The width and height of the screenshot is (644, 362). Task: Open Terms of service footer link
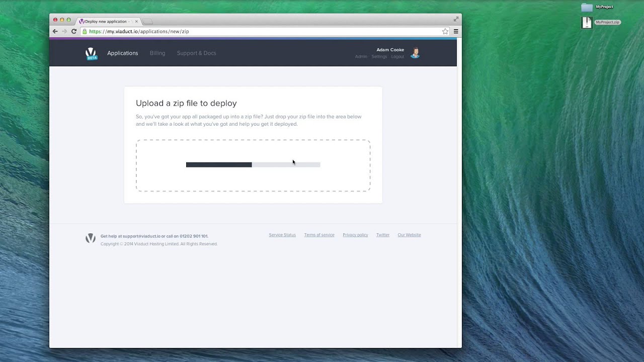click(x=319, y=235)
